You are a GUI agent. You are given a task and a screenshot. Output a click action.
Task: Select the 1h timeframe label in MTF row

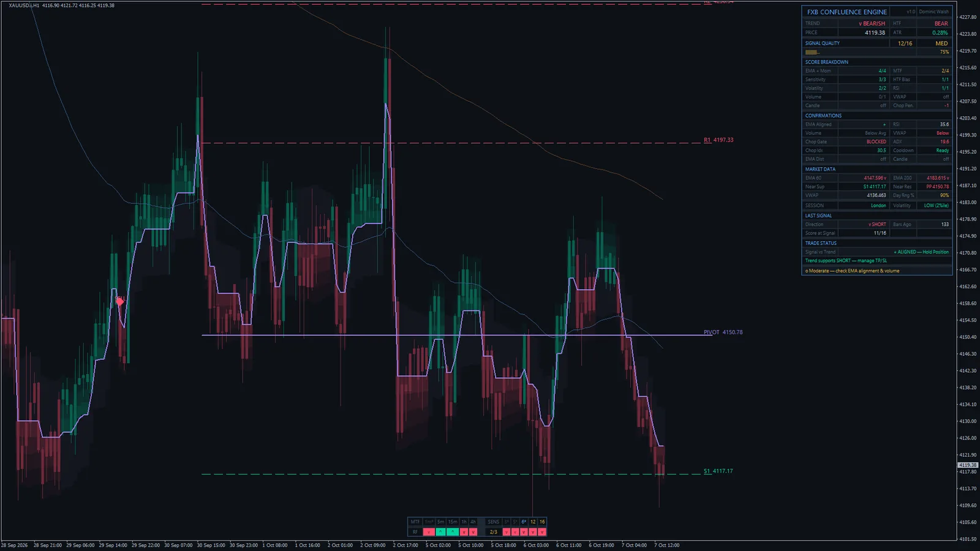(x=464, y=522)
